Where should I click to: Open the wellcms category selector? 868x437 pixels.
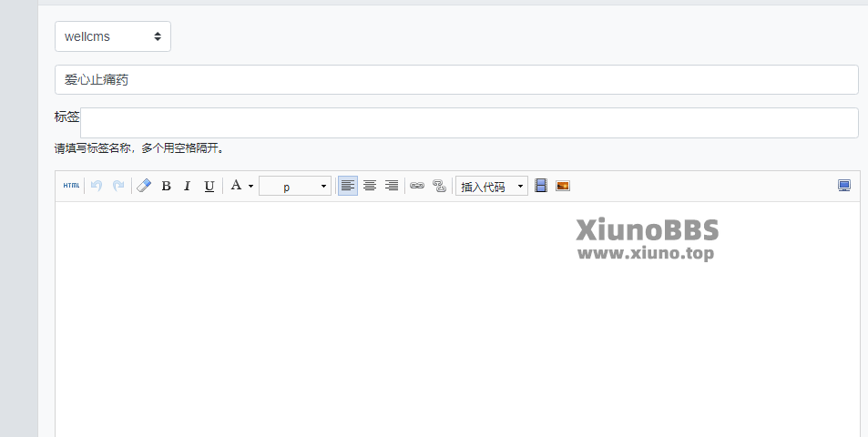tap(113, 36)
